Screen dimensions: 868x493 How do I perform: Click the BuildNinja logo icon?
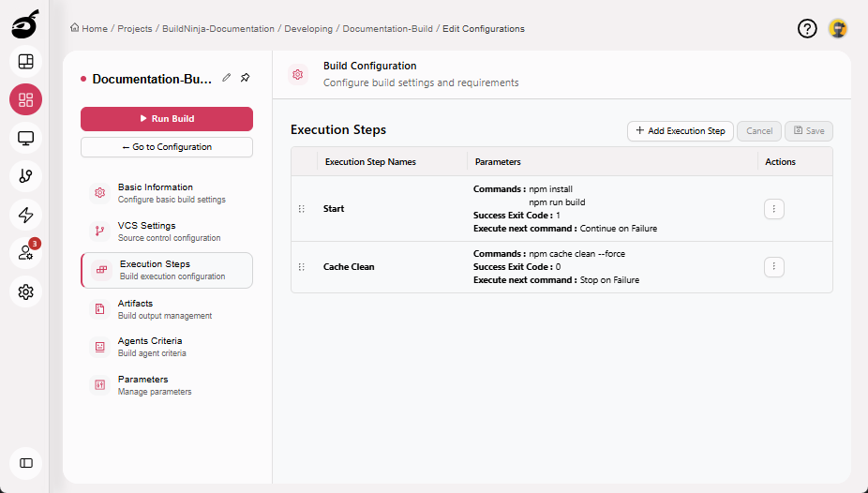(25, 24)
